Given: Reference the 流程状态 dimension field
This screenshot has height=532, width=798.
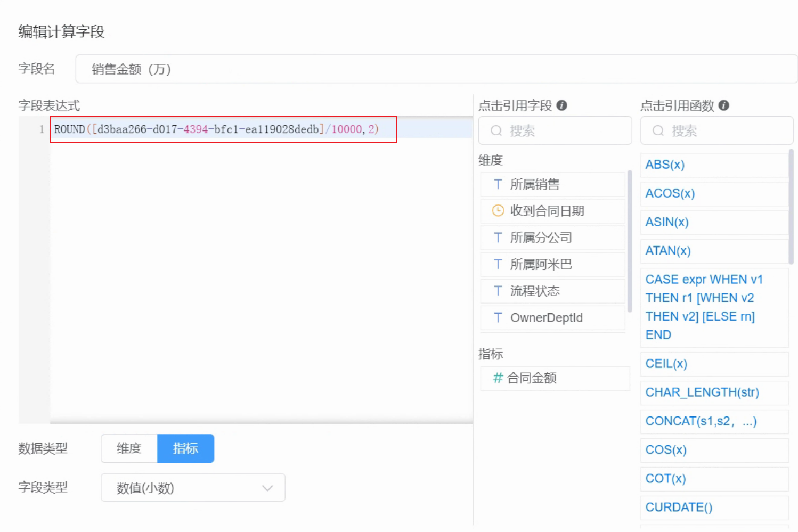Looking at the screenshot, I should point(552,291).
